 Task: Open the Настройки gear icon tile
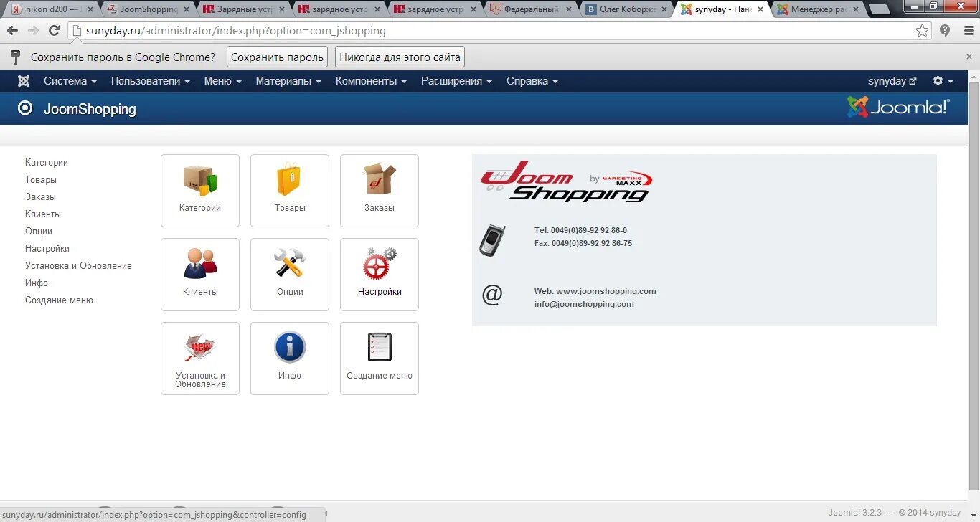pyautogui.click(x=380, y=275)
